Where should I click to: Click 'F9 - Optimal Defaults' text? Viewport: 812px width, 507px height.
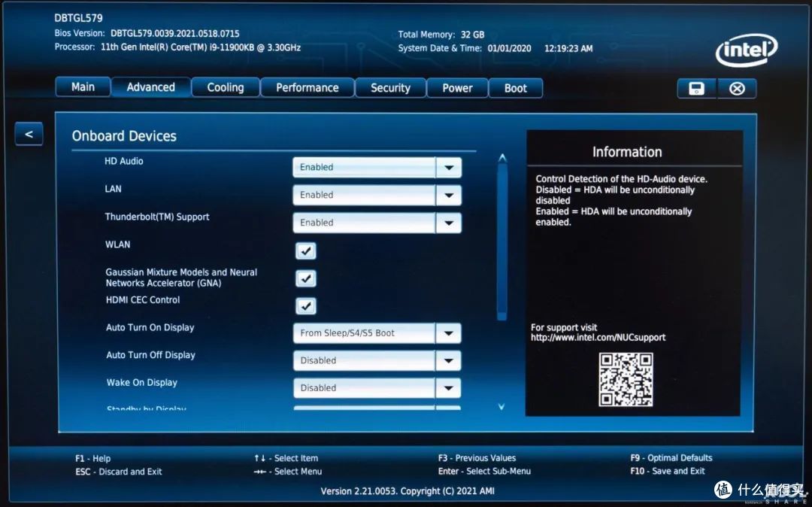tap(671, 458)
